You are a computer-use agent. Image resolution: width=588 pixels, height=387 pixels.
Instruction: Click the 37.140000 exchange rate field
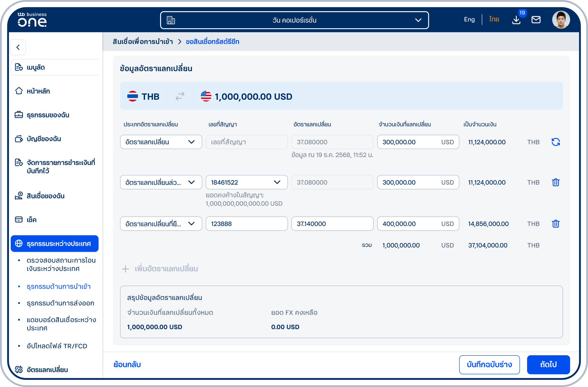click(x=332, y=224)
